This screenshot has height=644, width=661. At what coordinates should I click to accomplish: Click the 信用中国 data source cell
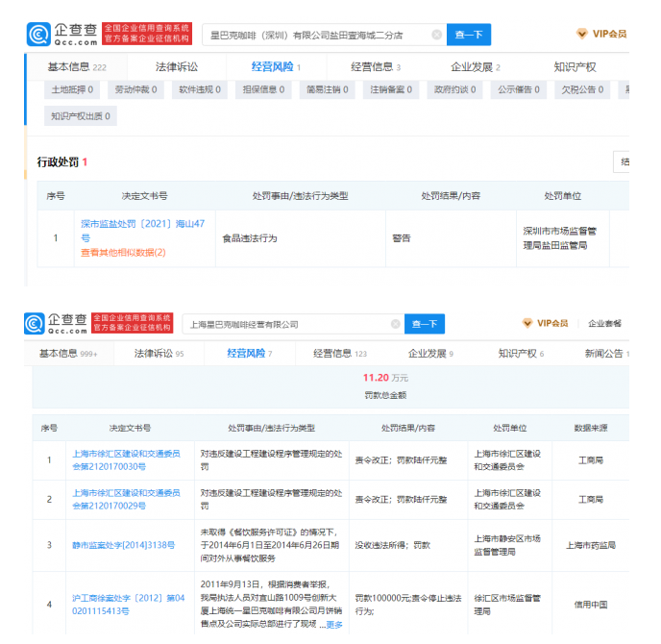pos(591,605)
